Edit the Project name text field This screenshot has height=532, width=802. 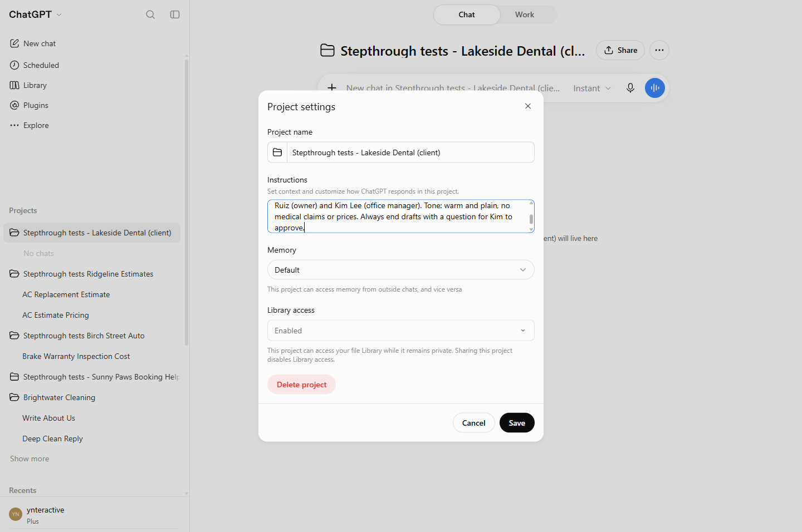pos(410,152)
